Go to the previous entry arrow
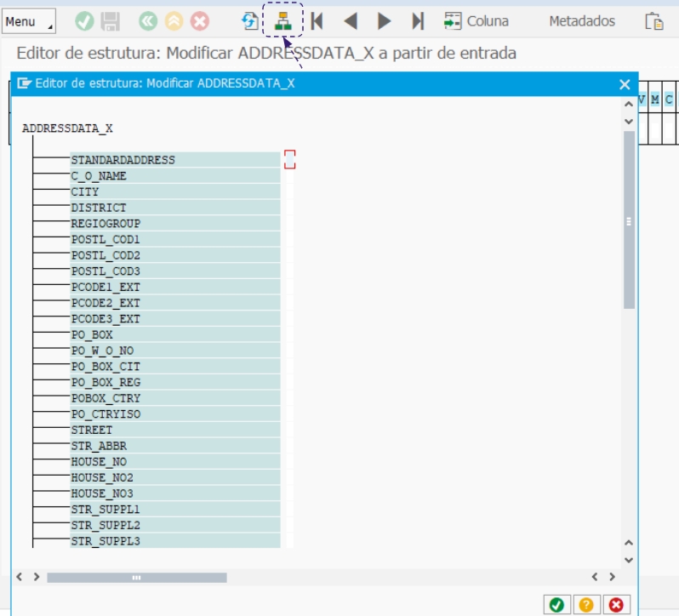 point(351,21)
